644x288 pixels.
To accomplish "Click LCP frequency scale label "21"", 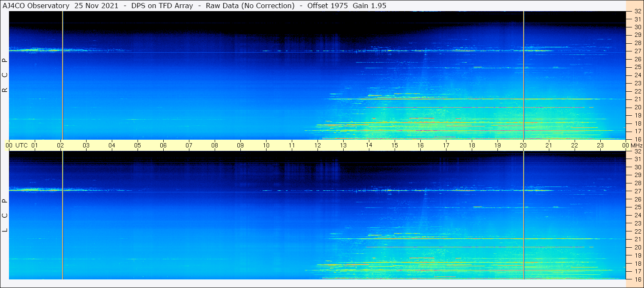I will 638,239.
